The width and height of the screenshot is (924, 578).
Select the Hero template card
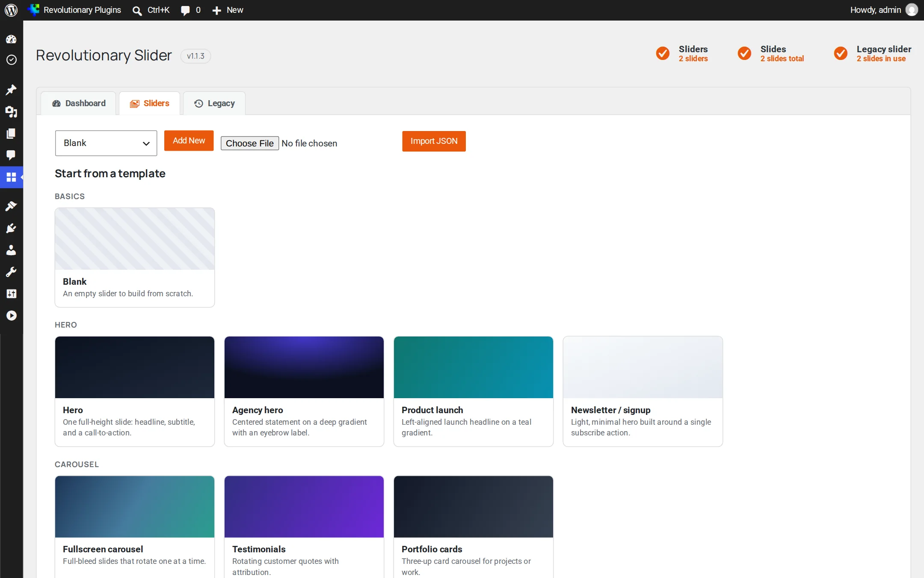point(135,391)
